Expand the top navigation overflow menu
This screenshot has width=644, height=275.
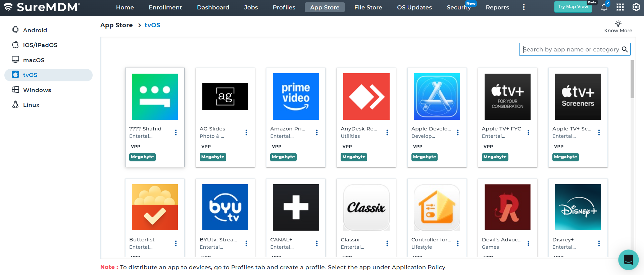tap(524, 7)
